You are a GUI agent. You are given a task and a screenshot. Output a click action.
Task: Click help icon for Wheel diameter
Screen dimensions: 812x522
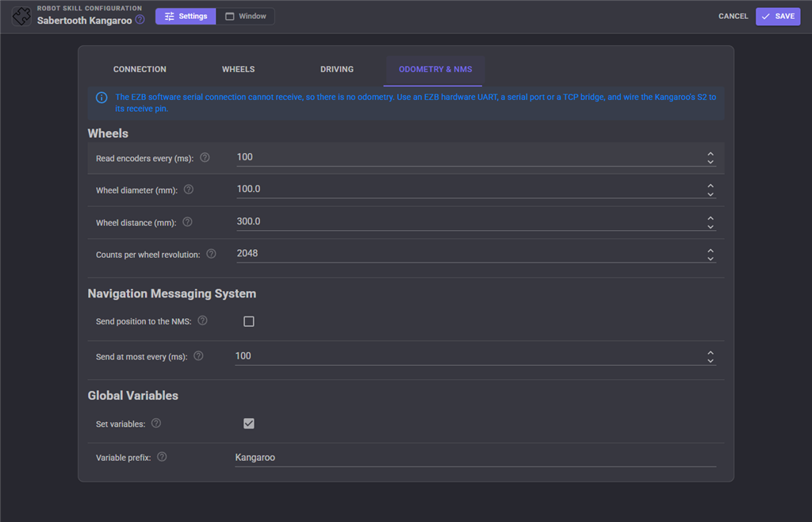pos(189,190)
